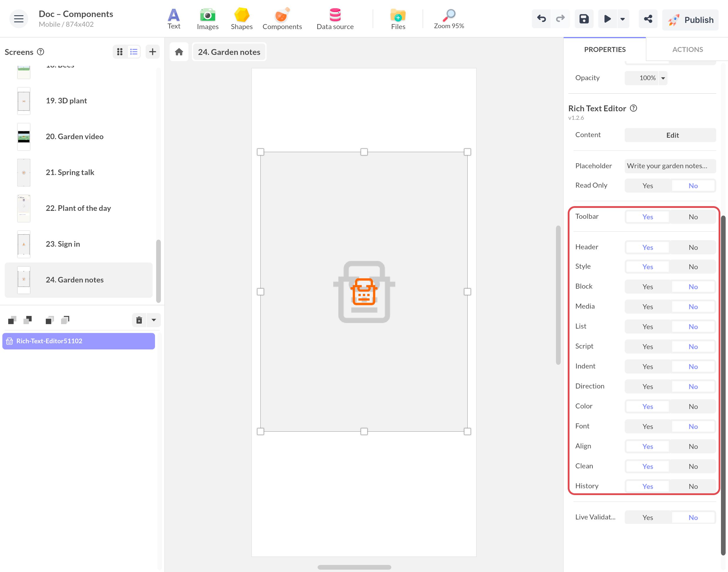Screen dimensions: 728x572
Task: Expand dropdown next to trash icon
Action: pos(154,320)
